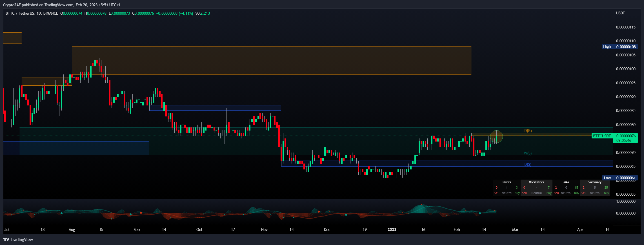This screenshot has height=245, width=644.
Task: Click the D(R) resistance zone label
Action: [x=528, y=131]
